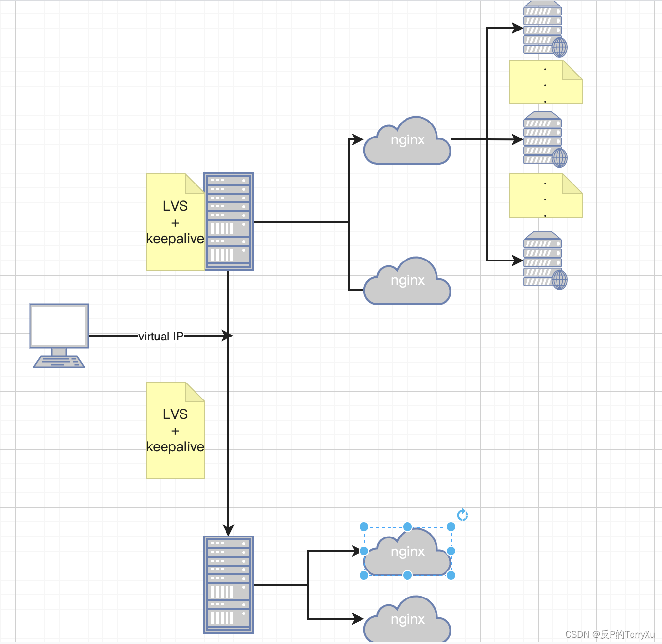Click the top-center resize handle of the selected nginx
Viewport: 662px width, 644px height.
coord(407,527)
